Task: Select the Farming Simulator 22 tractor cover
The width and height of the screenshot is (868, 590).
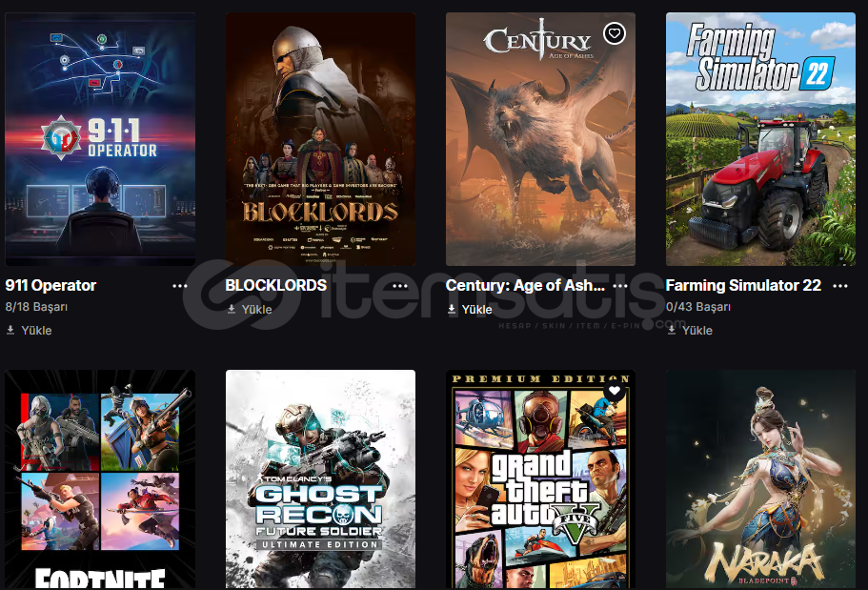Action: (x=760, y=139)
